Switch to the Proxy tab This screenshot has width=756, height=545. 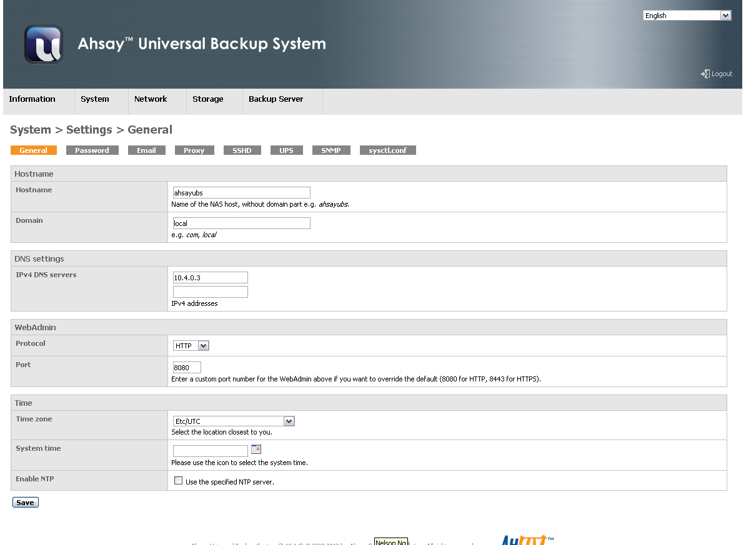click(194, 150)
